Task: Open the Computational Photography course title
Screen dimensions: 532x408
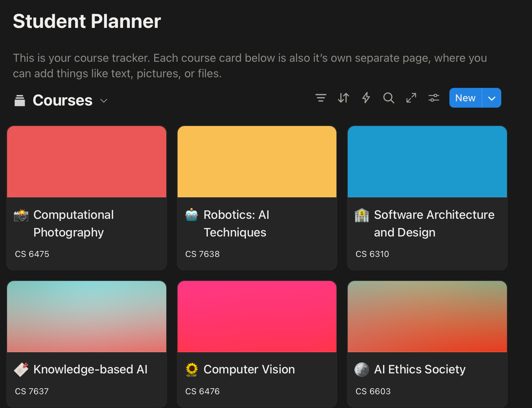Action: (73, 223)
